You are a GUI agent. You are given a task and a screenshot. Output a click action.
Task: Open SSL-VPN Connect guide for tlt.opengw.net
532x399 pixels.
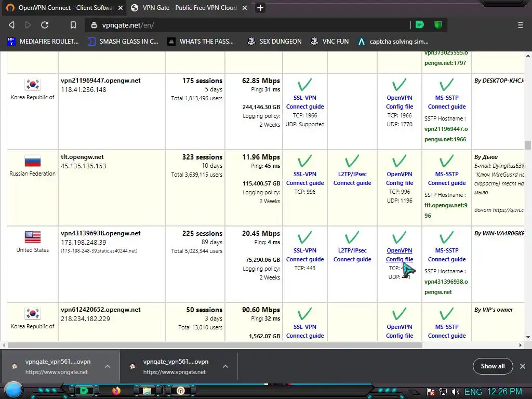304,179
